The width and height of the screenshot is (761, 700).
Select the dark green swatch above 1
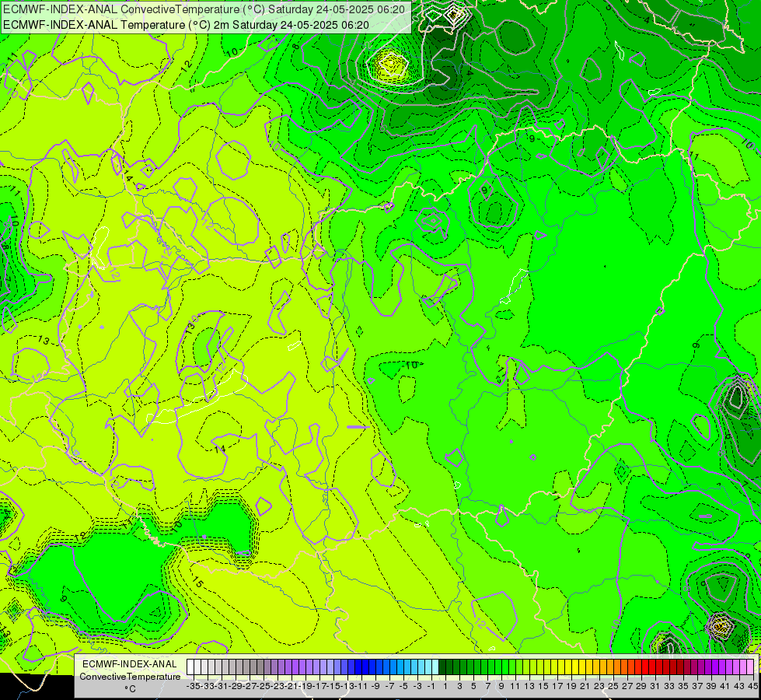click(x=442, y=667)
